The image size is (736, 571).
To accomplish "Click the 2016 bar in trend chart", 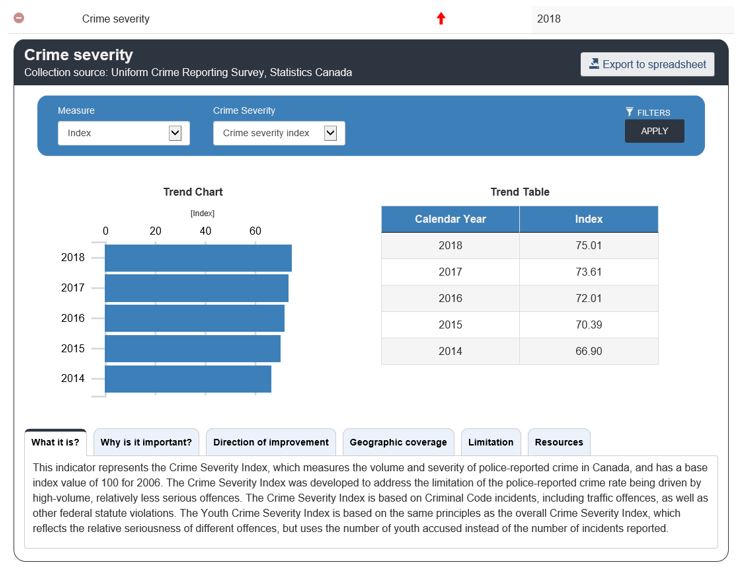I will pyautogui.click(x=194, y=318).
